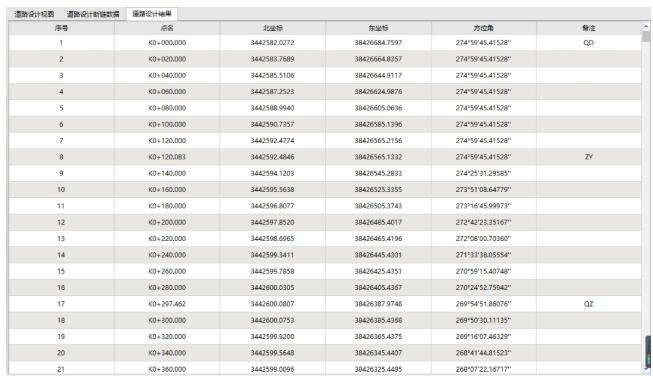Image resolution: width=653 pixels, height=388 pixels.
Task: Click the 点名 column header
Action: click(x=167, y=28)
